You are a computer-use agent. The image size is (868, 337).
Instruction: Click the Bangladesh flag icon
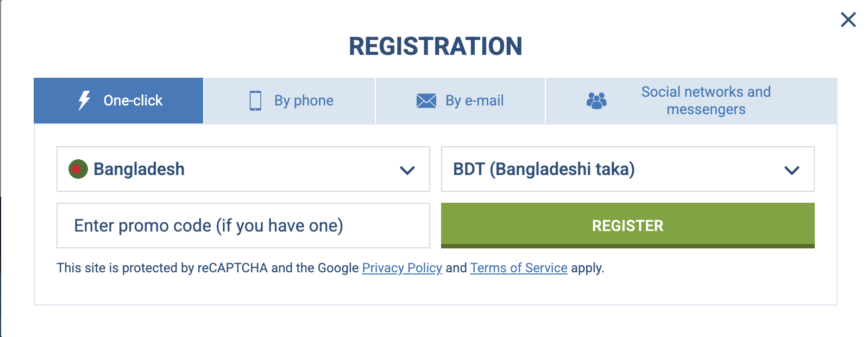click(79, 169)
